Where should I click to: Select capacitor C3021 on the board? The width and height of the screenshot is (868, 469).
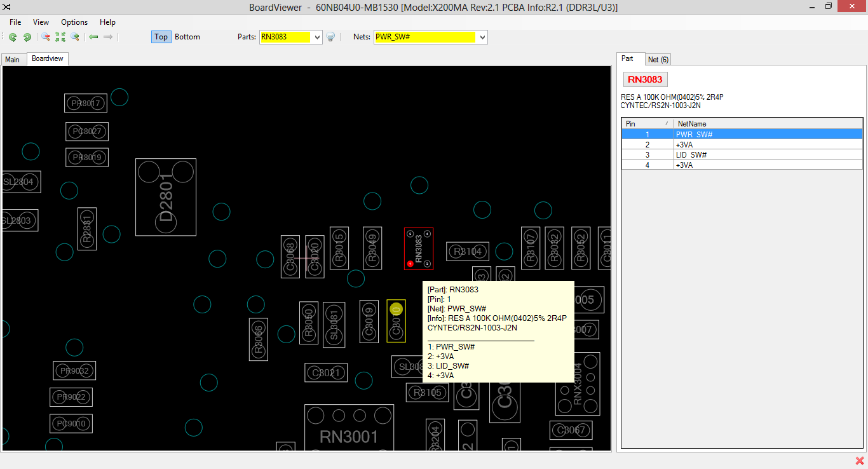(326, 372)
